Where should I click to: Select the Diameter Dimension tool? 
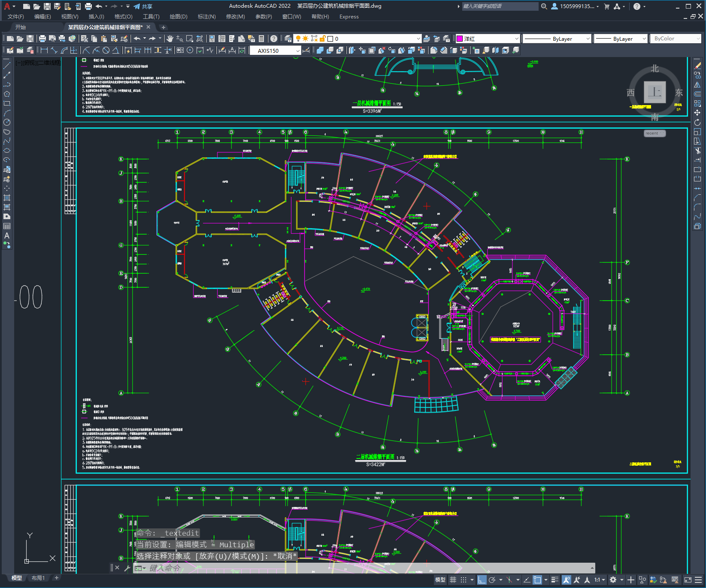tap(106, 50)
